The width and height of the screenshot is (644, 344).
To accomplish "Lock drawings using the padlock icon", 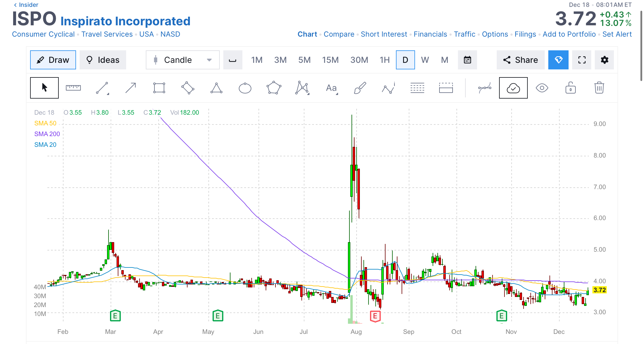I will pos(570,88).
